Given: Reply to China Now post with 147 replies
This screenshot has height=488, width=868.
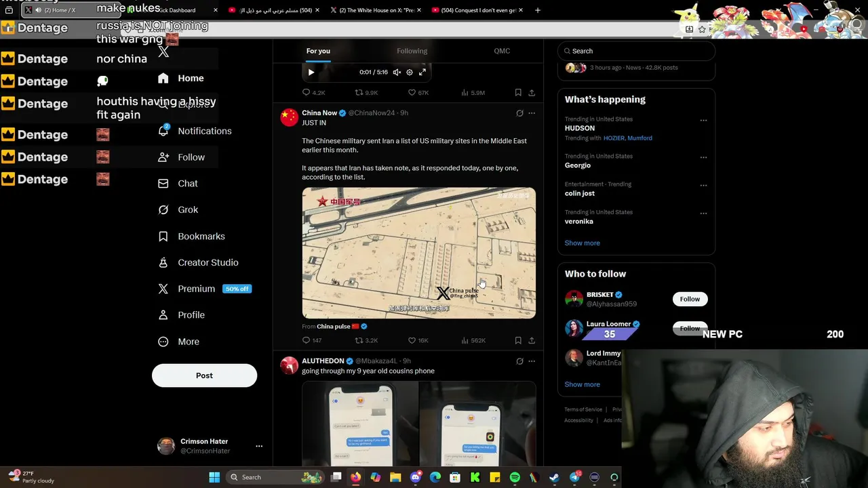Looking at the screenshot, I should tap(312, 340).
